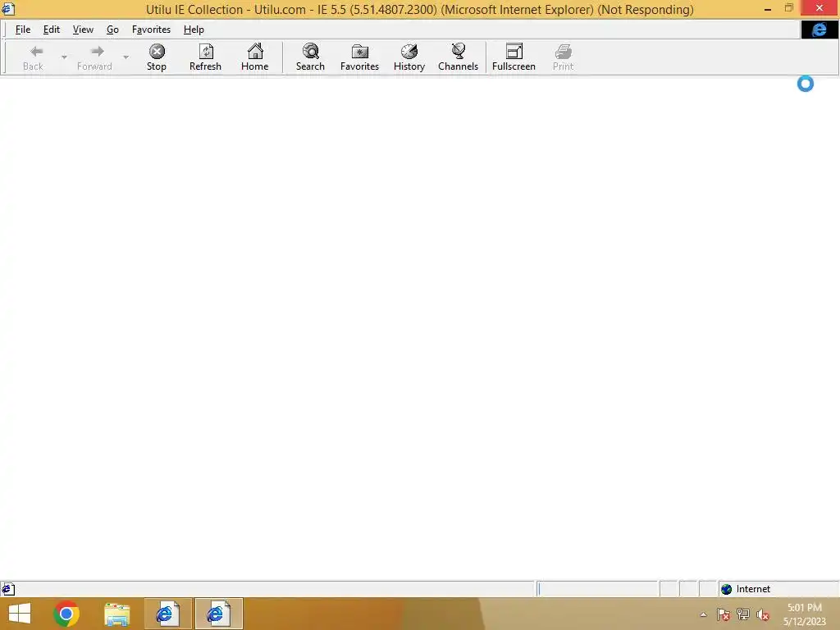Expand the Forward history dropdown arrow

click(x=126, y=57)
